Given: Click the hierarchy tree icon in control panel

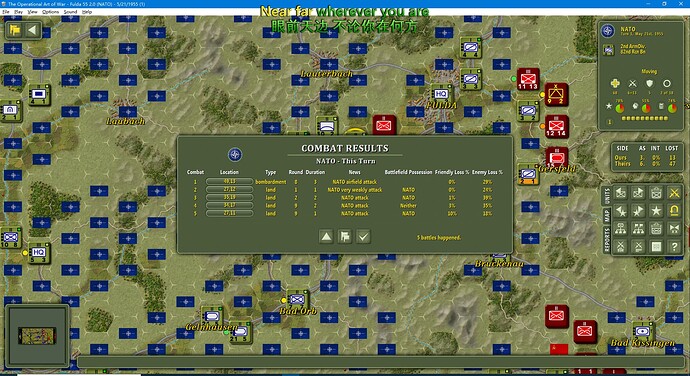Looking at the screenshot, I should [620, 229].
